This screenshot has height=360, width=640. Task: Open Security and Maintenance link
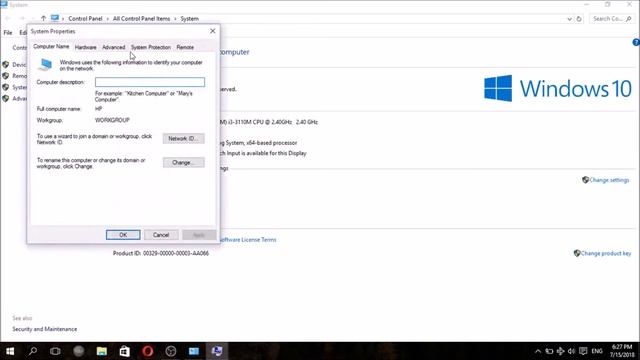pyautogui.click(x=44, y=329)
